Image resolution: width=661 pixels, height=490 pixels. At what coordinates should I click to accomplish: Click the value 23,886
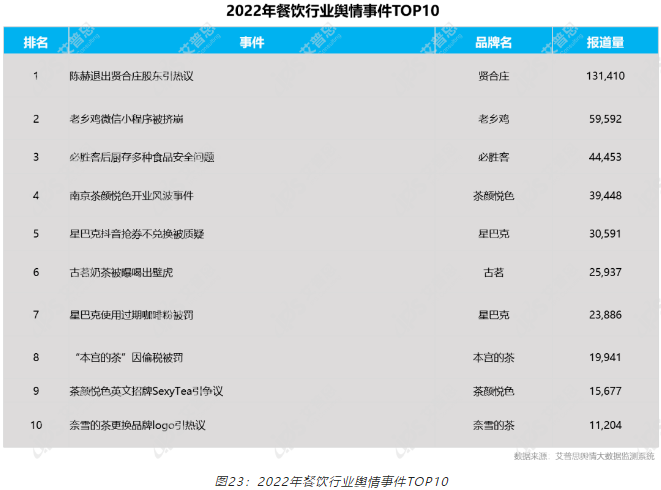(605, 315)
